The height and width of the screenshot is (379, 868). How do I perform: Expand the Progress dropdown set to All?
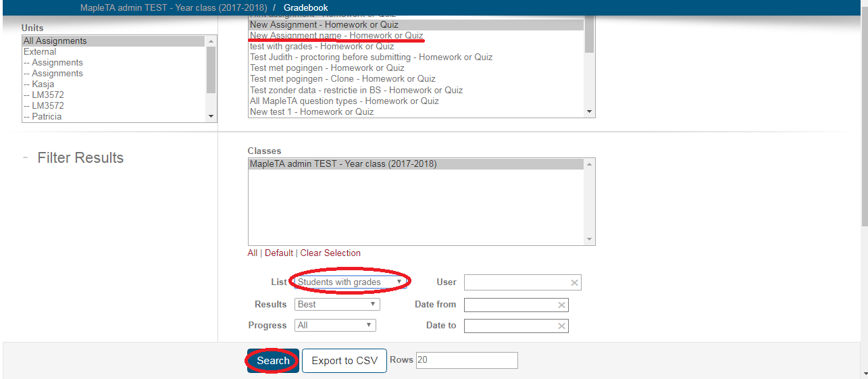click(x=335, y=326)
